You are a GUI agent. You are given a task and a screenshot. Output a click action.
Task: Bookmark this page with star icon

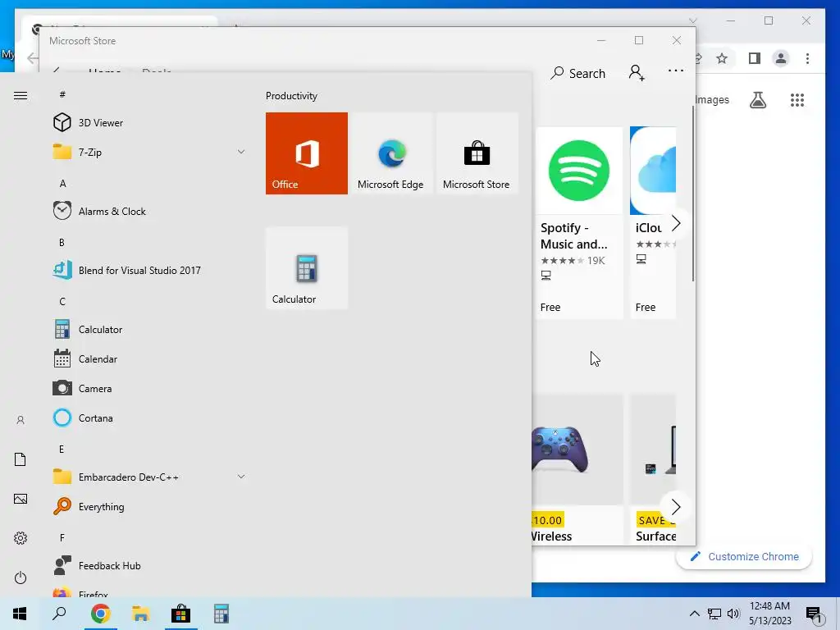click(722, 58)
